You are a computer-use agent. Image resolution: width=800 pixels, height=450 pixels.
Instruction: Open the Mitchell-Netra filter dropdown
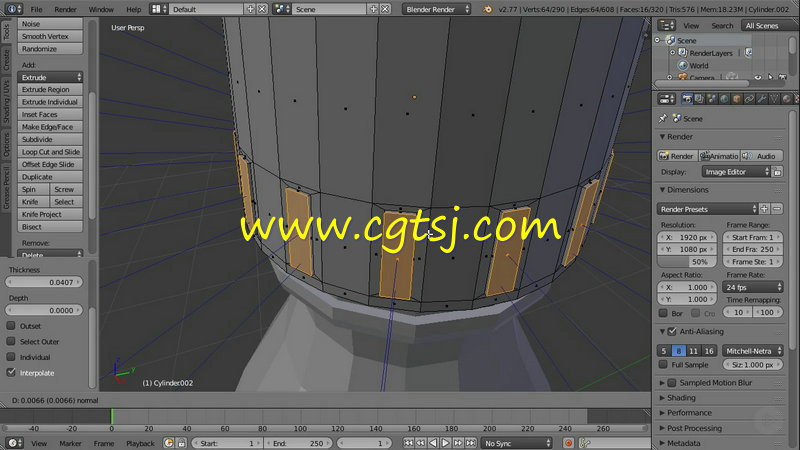click(753, 351)
